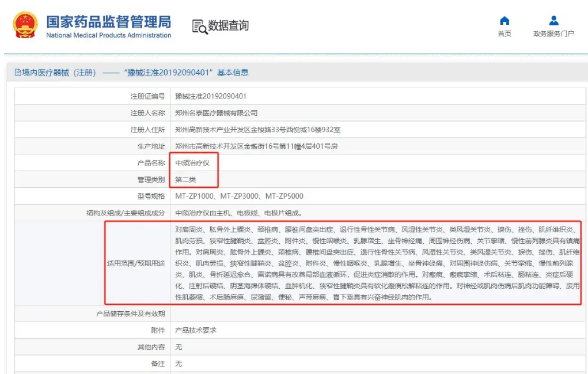Click the management category value 第二类

(185, 180)
